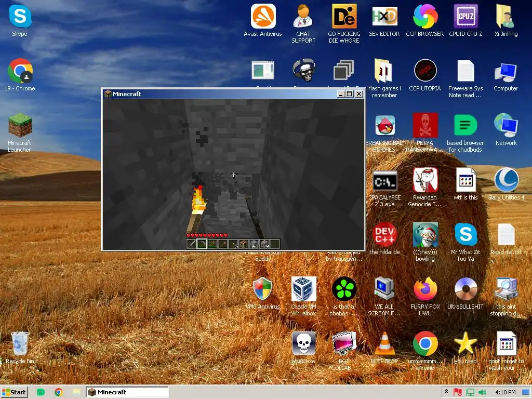The width and height of the screenshot is (532, 399).
Task: Select the cobblestone slot showing 9
Action: [x=264, y=244]
